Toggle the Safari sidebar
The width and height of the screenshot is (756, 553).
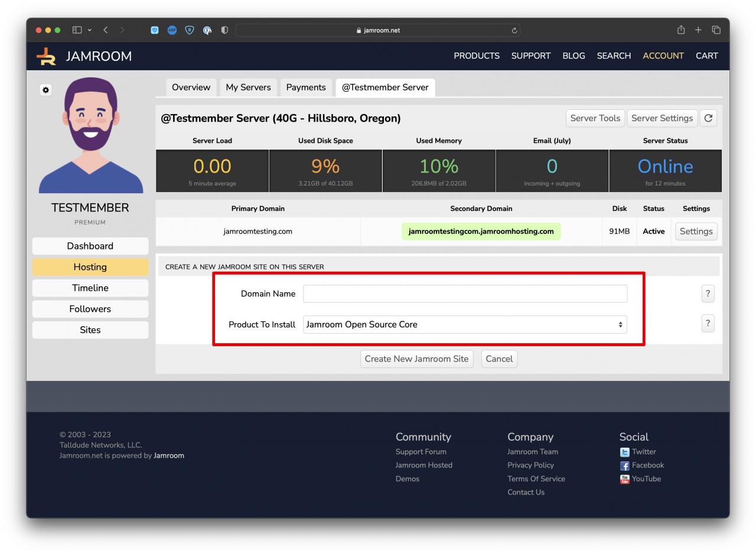77,30
